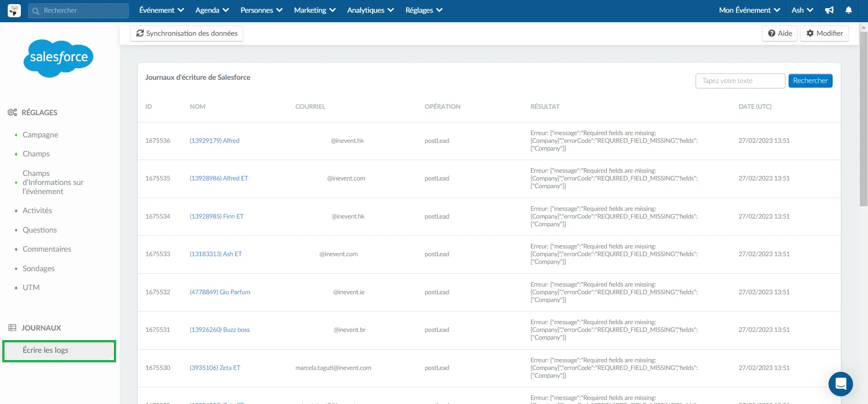Select Écrire les logs
The width and height of the screenshot is (868, 404).
click(x=59, y=351)
